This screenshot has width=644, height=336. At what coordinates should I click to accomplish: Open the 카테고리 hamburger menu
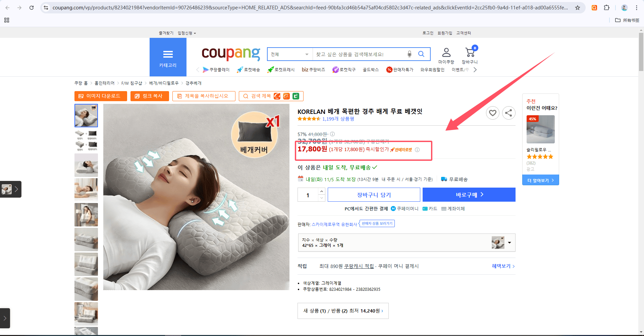coord(168,57)
